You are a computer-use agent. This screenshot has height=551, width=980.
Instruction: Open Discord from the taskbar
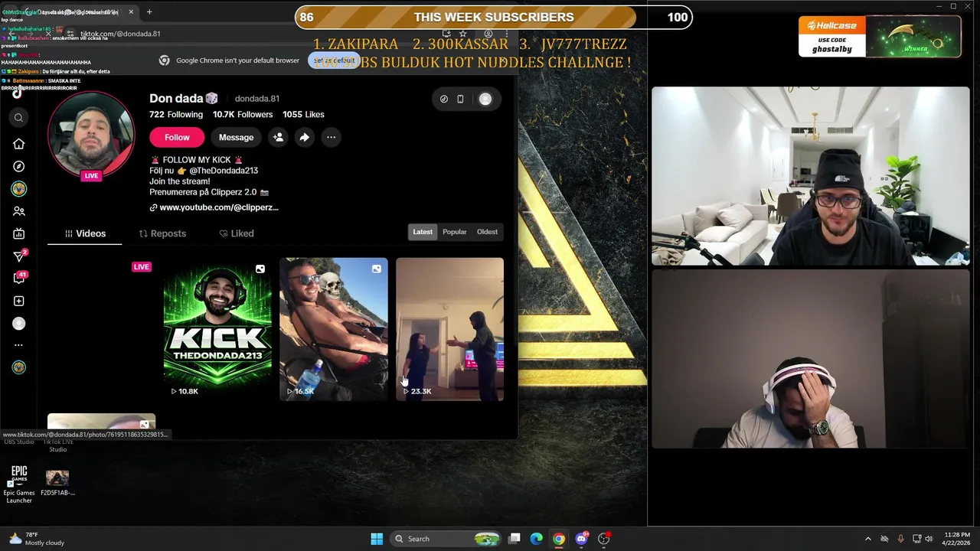581,539
